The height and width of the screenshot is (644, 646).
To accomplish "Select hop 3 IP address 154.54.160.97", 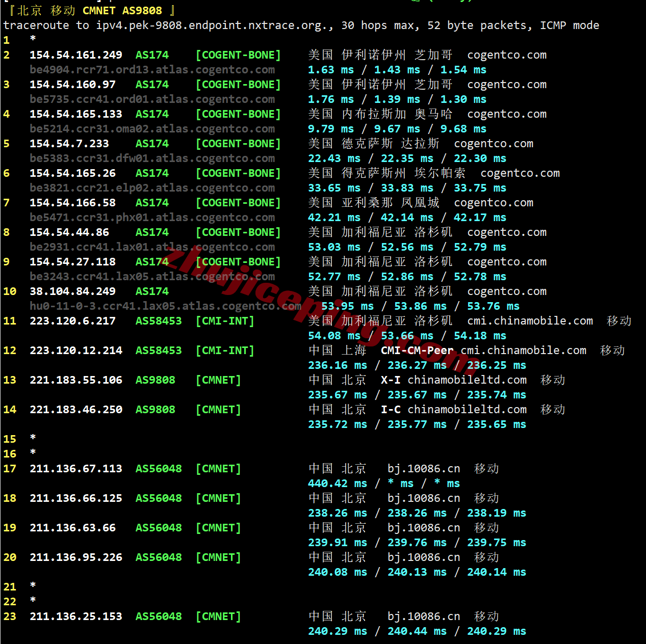I will click(x=73, y=85).
